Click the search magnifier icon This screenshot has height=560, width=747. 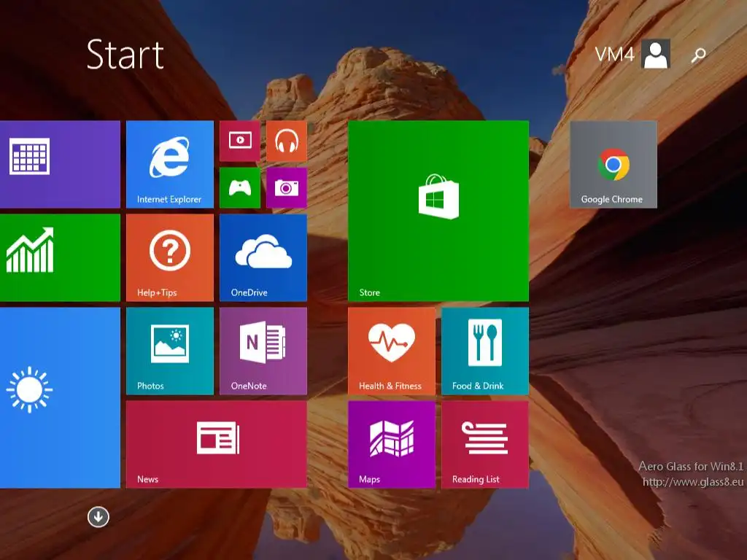pyautogui.click(x=698, y=55)
